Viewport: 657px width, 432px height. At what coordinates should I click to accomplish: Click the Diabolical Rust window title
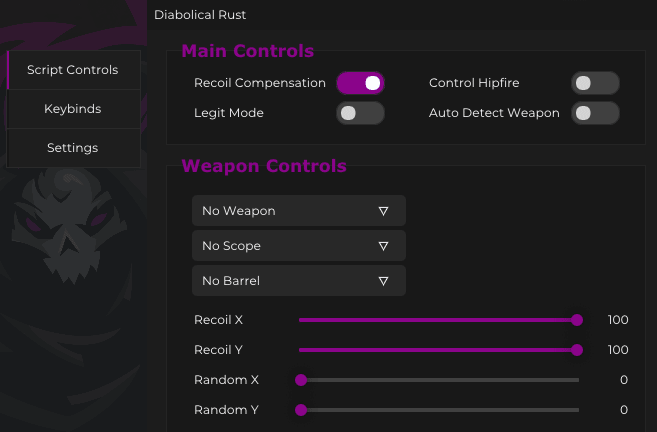pos(200,15)
